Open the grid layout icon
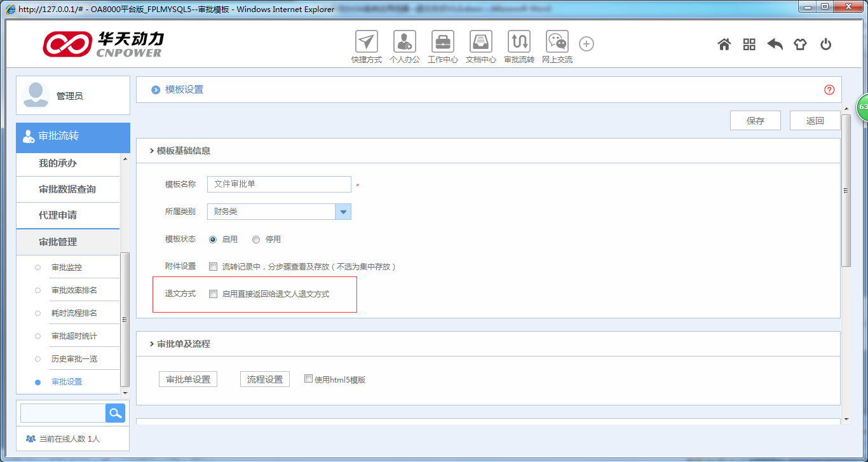 tap(749, 44)
